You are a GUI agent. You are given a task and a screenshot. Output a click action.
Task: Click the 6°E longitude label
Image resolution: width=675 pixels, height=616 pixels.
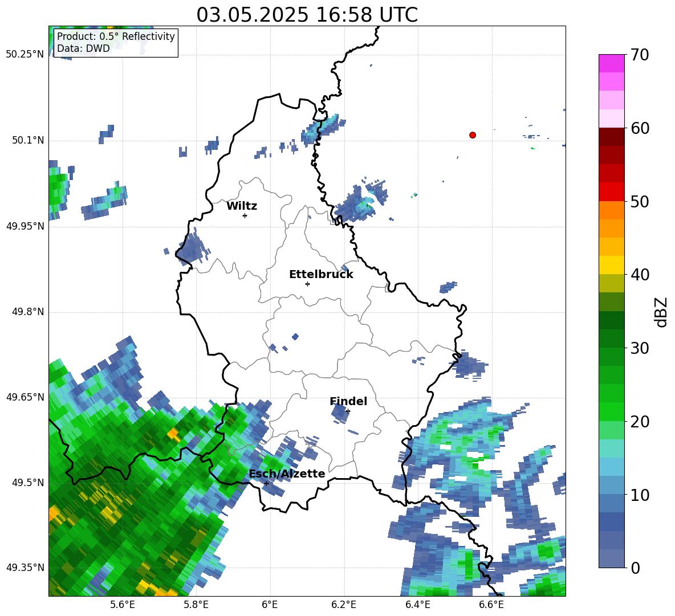[x=270, y=605]
